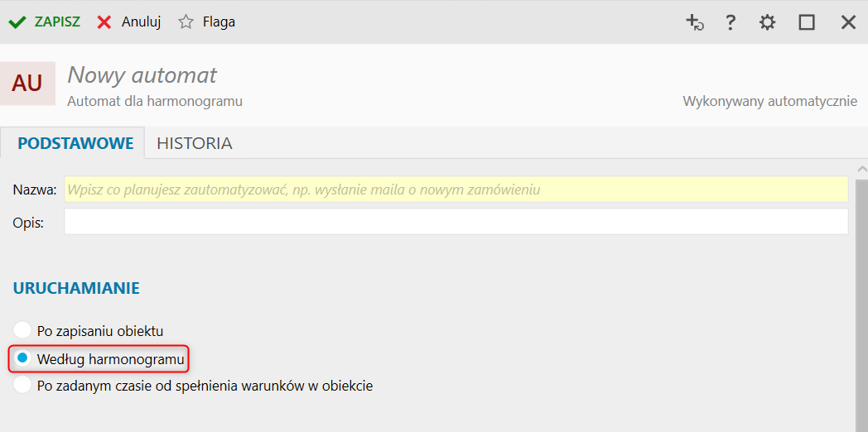Click the AU automat avatar tile

(27, 83)
